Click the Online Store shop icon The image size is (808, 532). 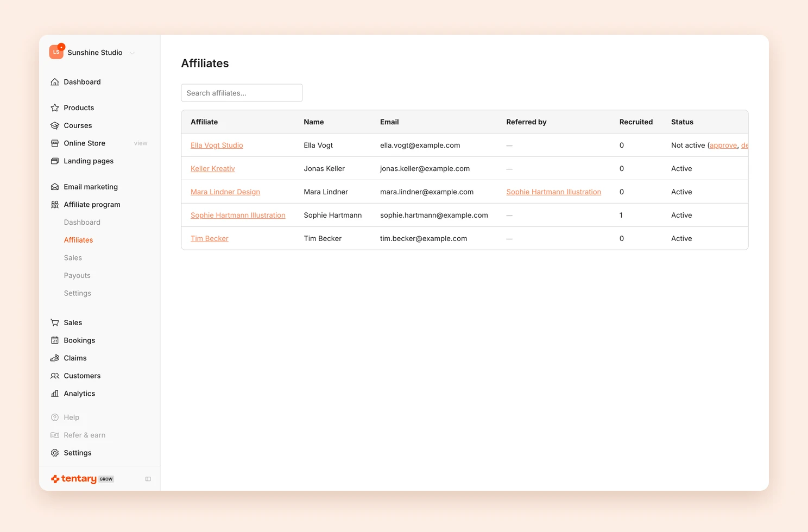pos(55,143)
